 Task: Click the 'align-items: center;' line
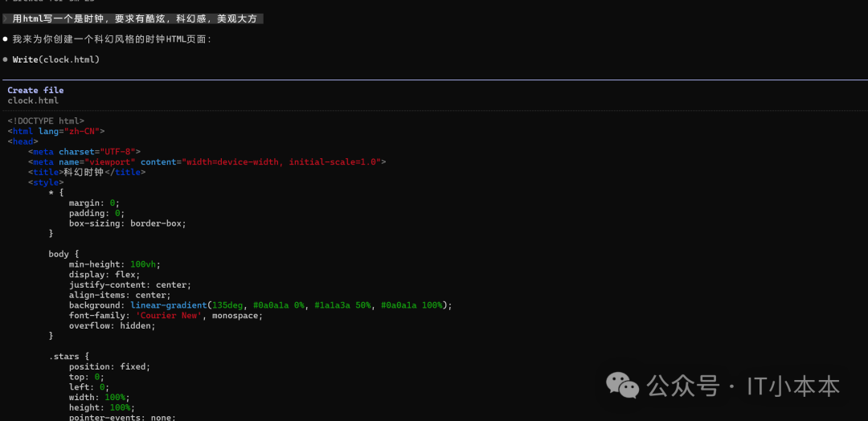pos(120,295)
